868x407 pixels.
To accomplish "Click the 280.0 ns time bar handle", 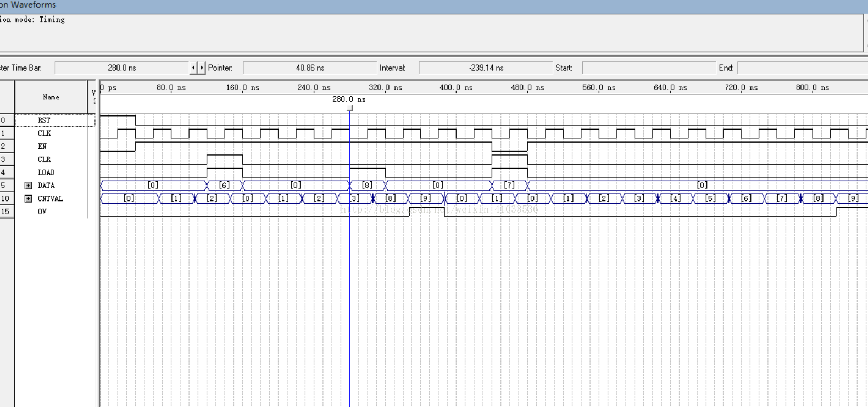I will tap(350, 109).
